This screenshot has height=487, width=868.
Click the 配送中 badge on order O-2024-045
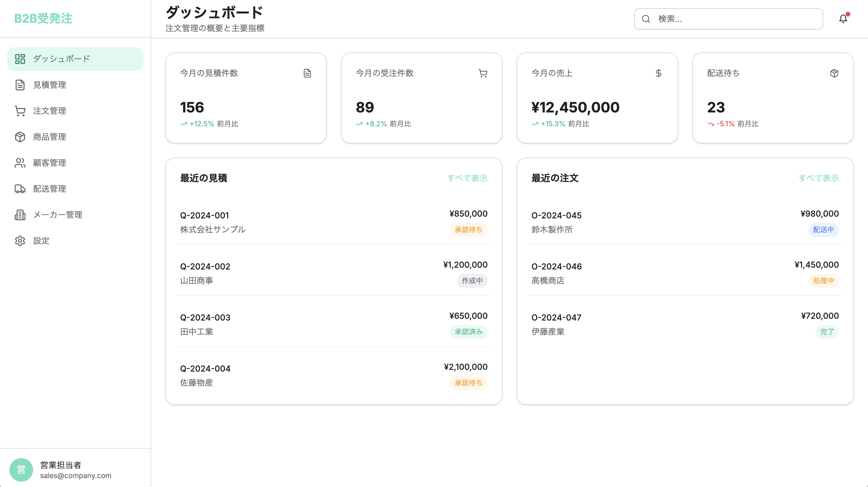coord(823,230)
